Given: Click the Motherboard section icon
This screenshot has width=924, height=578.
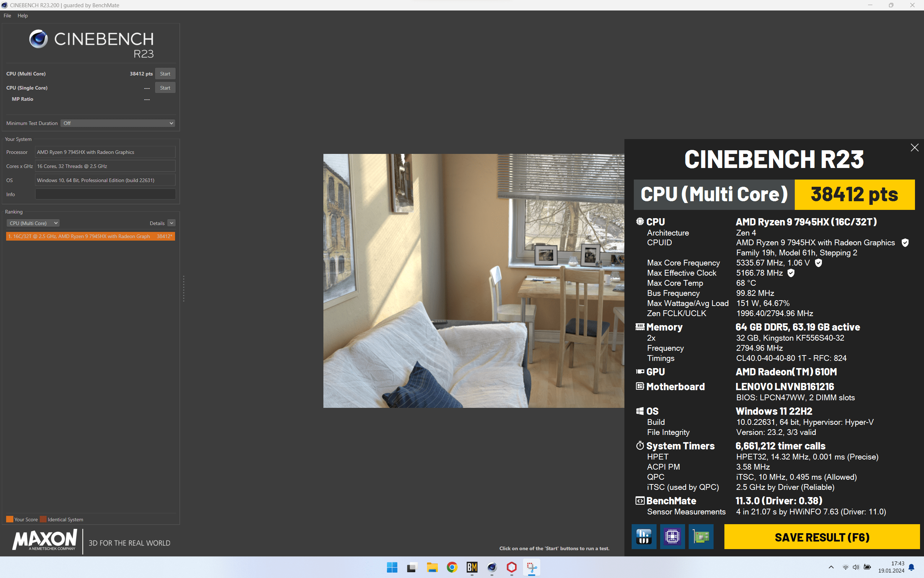Looking at the screenshot, I should (x=640, y=386).
